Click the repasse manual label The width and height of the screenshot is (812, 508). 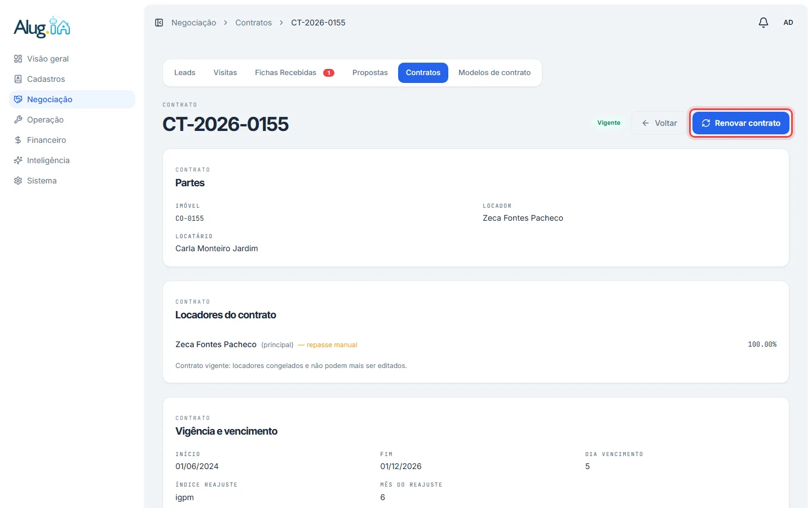[x=328, y=345]
